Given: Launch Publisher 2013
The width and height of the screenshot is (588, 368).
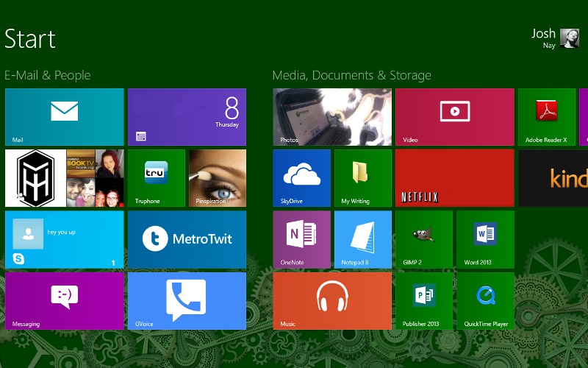Looking at the screenshot, I should [424, 301].
